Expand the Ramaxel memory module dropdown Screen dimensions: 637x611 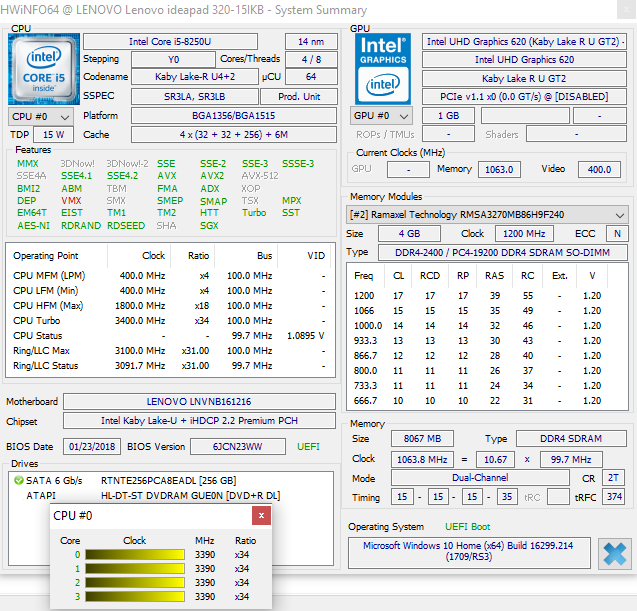(x=487, y=214)
